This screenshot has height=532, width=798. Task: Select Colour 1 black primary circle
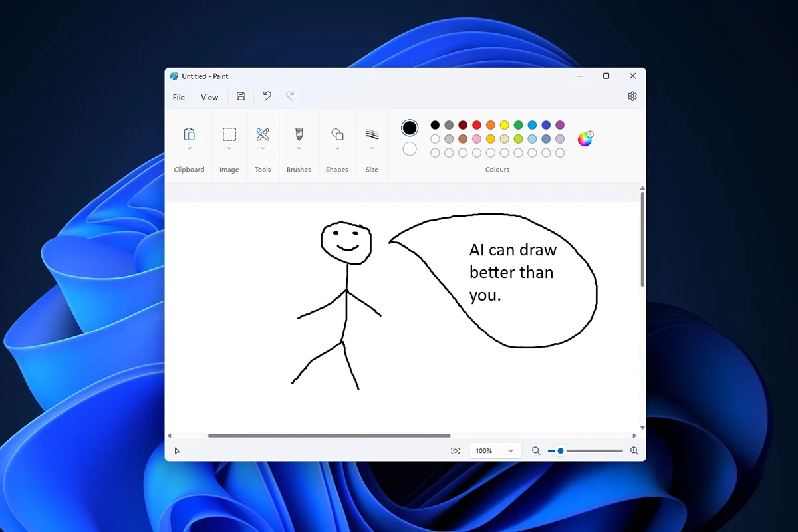click(x=410, y=128)
